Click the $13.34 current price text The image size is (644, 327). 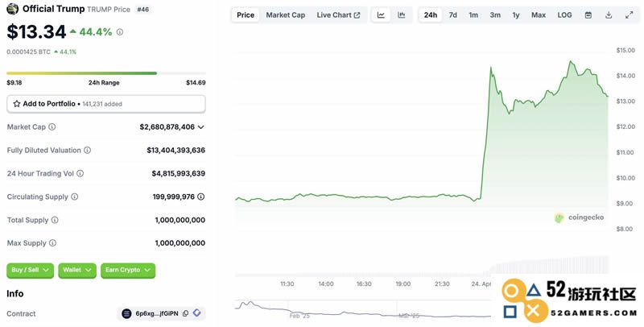(36, 31)
